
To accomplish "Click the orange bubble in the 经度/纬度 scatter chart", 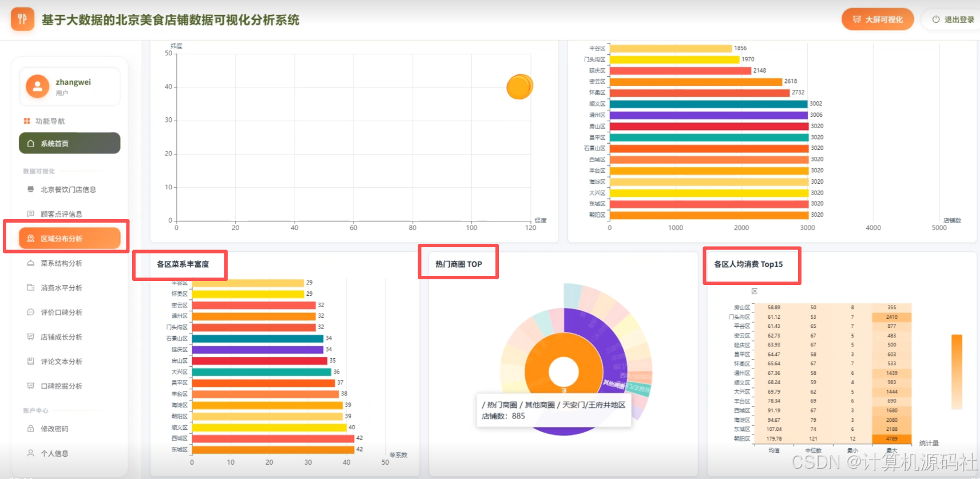I will [x=519, y=87].
